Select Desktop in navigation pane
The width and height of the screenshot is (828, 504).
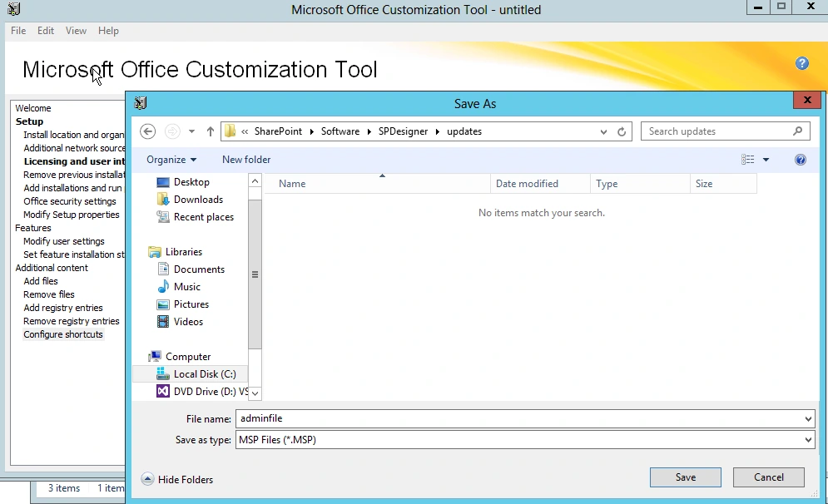[x=191, y=182]
